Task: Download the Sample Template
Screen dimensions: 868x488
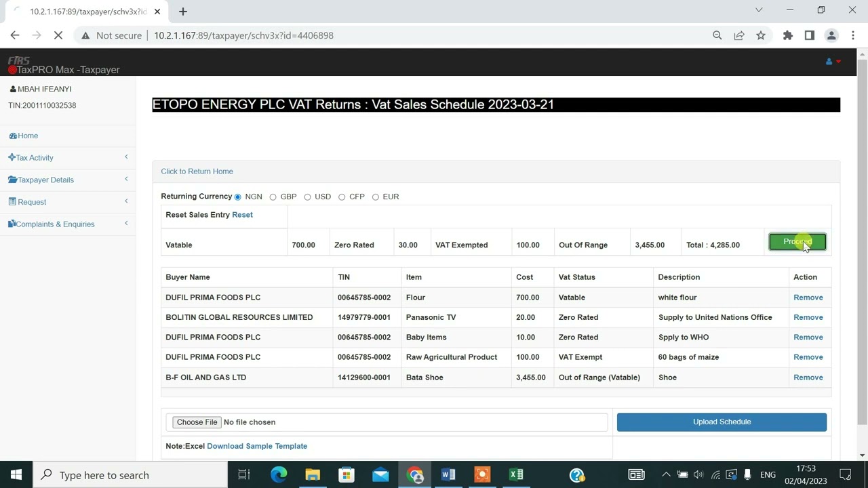Action: tap(257, 446)
